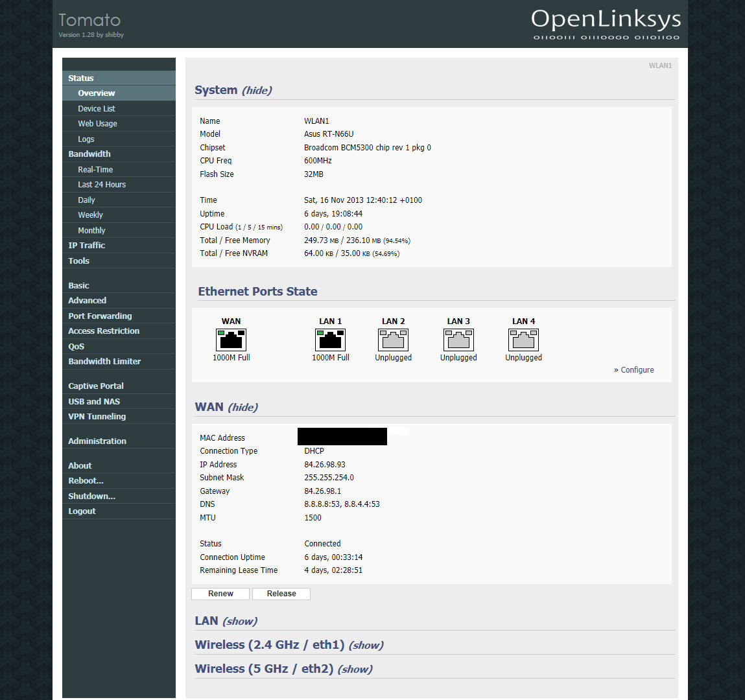Select Reboot... in the sidebar
The width and height of the screenshot is (745, 700).
[86, 481]
